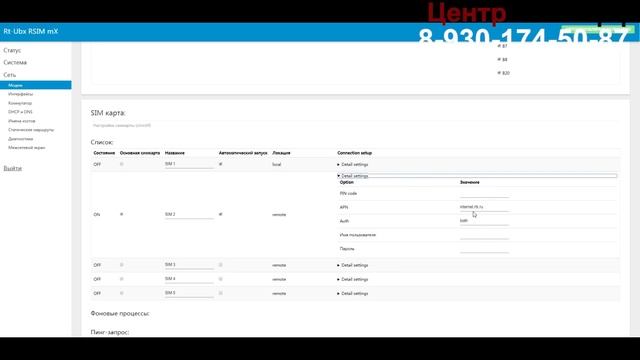Select SIM 4 as the main SIM card

click(x=122, y=279)
